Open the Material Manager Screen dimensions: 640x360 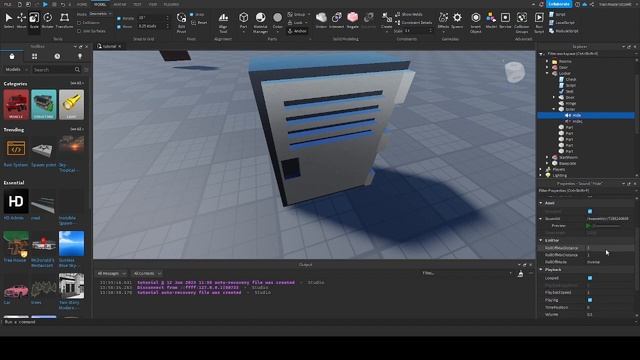(260, 22)
